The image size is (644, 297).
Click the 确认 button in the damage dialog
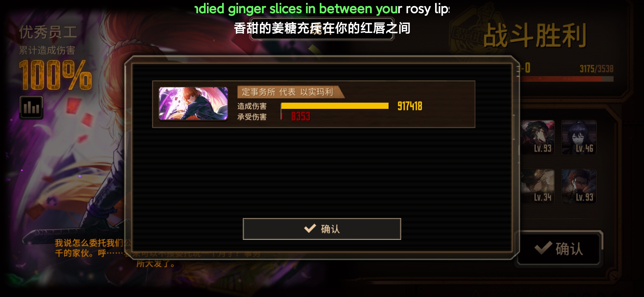pos(322,229)
